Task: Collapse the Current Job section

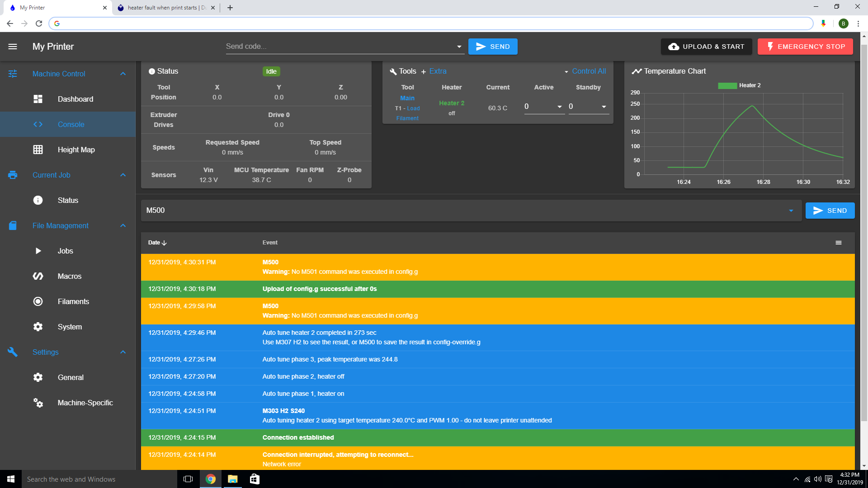Action: coord(123,175)
